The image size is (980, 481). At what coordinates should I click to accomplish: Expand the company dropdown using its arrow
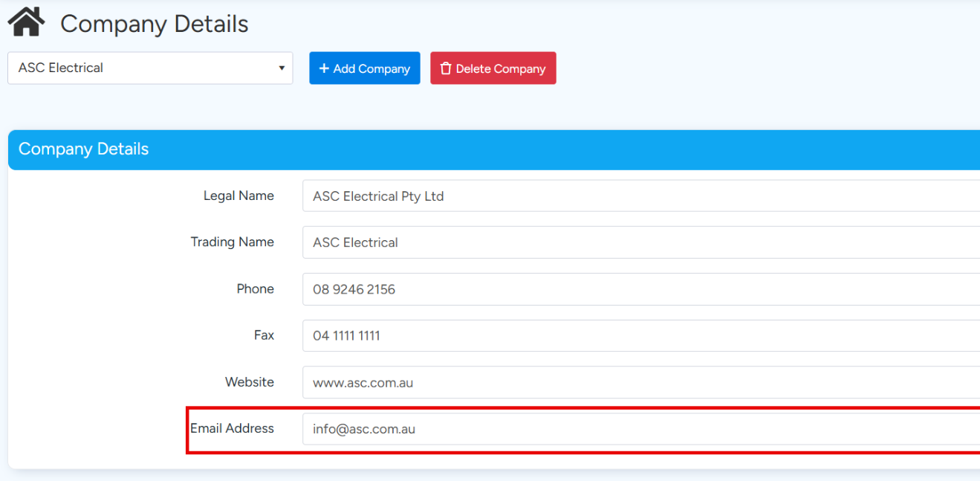282,68
